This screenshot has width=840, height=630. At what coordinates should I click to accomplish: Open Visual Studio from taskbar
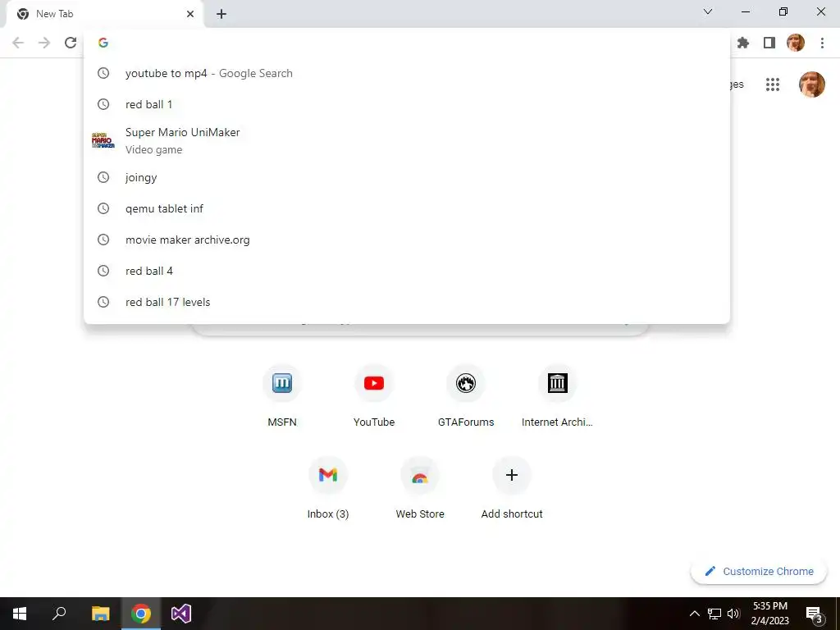(x=181, y=614)
